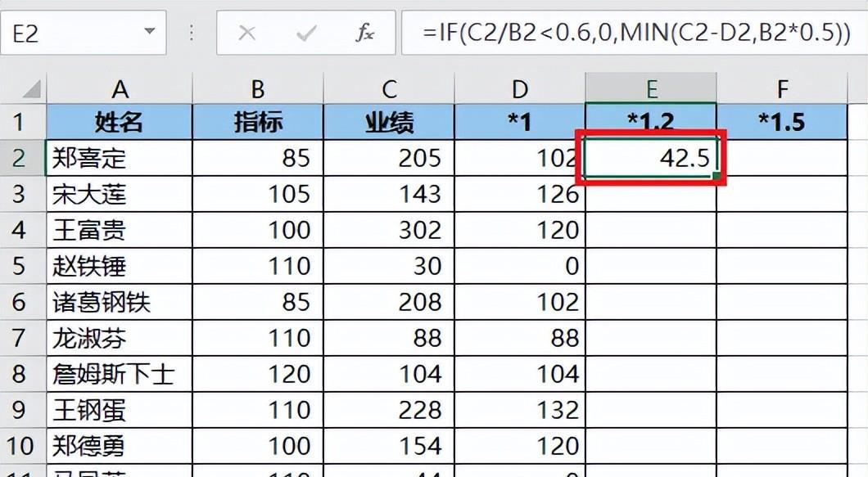Click the 指标 header cell

(258, 122)
